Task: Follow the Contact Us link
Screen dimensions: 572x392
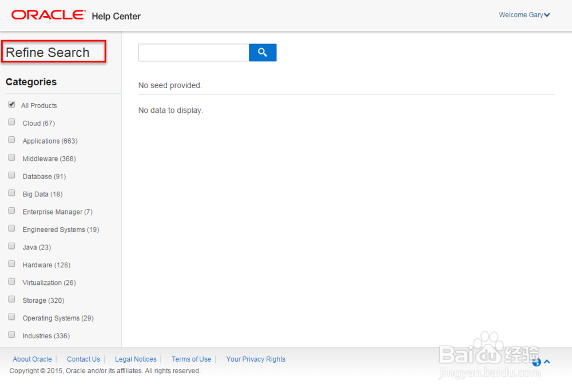Action: pyautogui.click(x=84, y=359)
